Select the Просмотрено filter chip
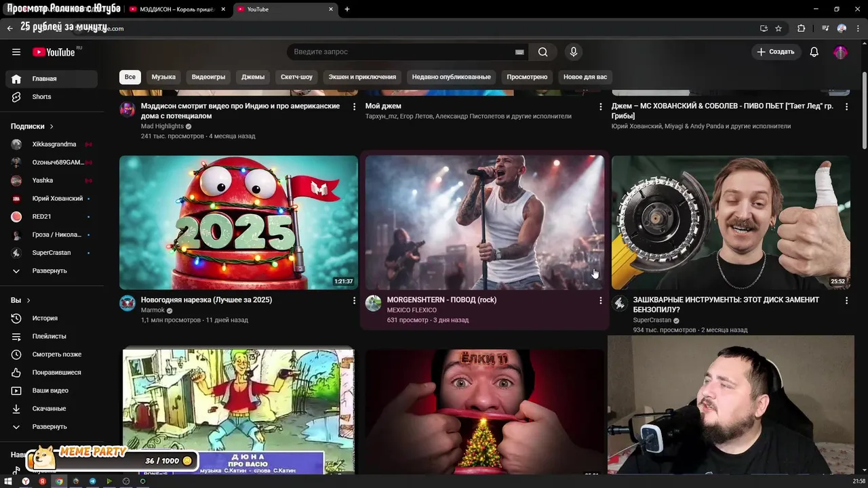The height and width of the screenshot is (488, 868). (527, 77)
